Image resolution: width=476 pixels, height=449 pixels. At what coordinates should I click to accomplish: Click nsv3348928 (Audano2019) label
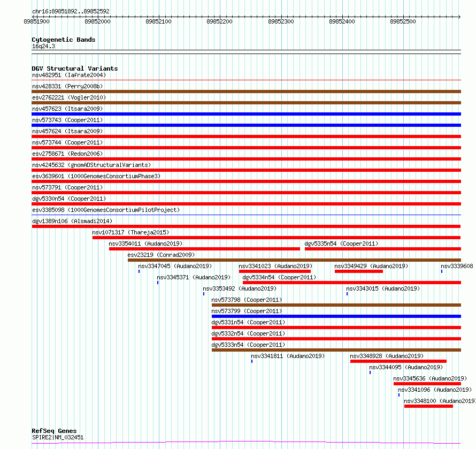click(x=387, y=356)
